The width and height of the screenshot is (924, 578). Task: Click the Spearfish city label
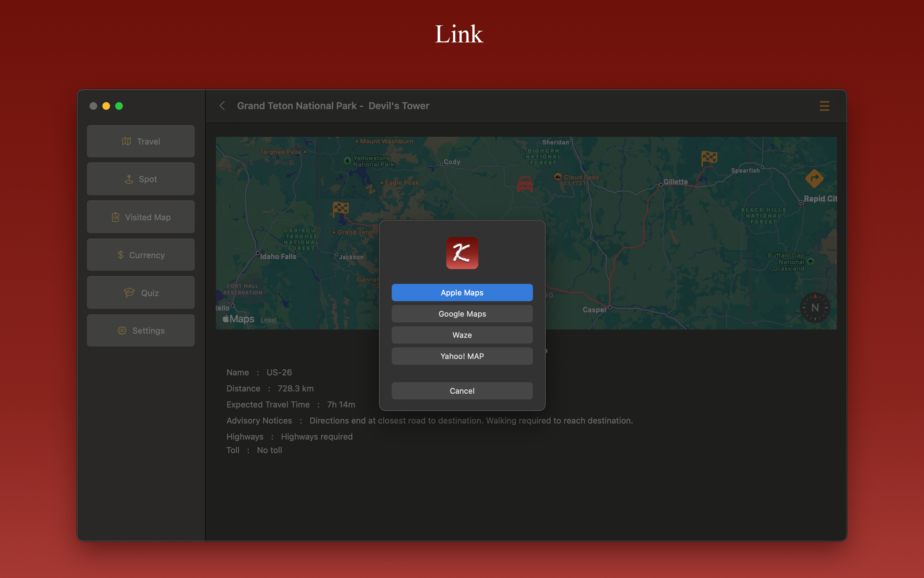(745, 171)
